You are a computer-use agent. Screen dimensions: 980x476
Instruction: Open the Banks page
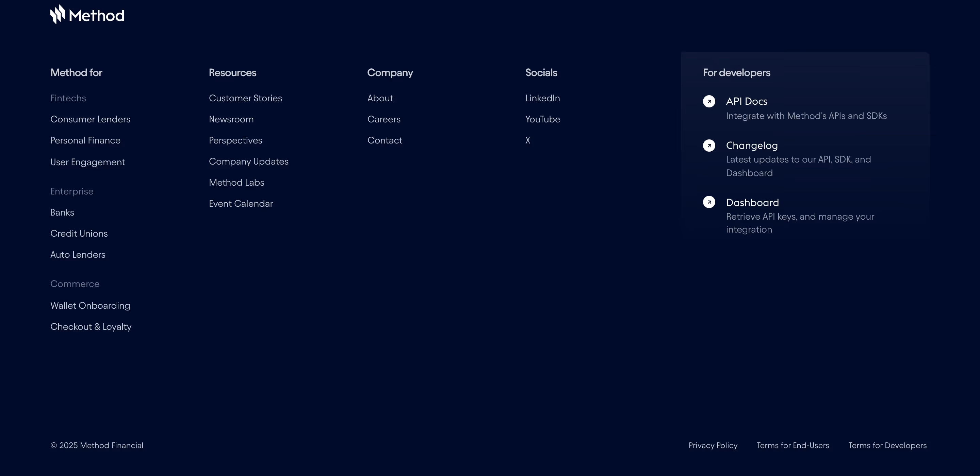coord(62,212)
